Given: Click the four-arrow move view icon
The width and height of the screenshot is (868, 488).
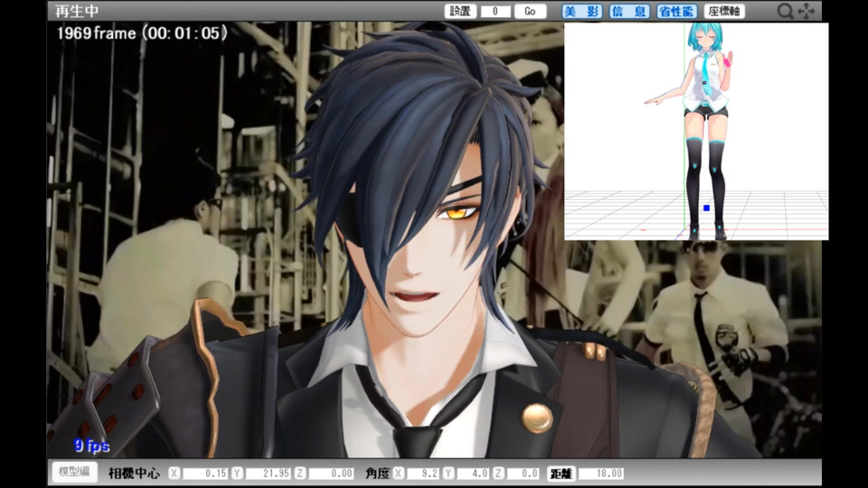Looking at the screenshot, I should pyautogui.click(x=807, y=11).
